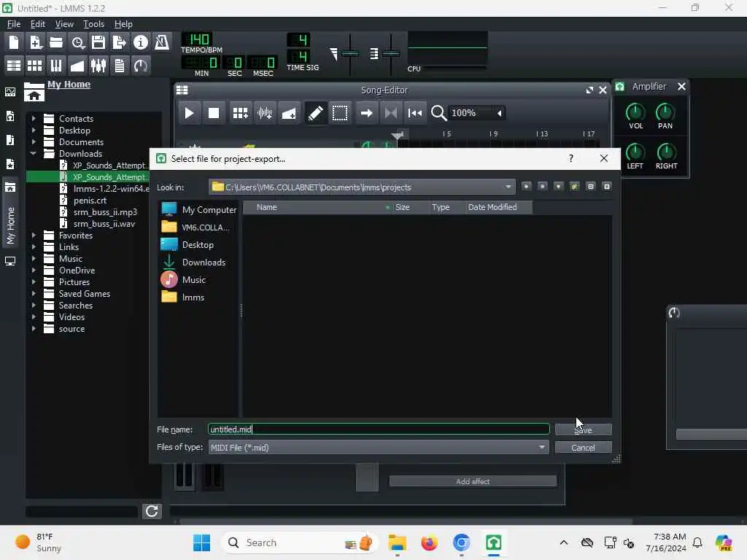Expand the source folder in tree
This screenshot has height=560, width=747.
coord(34,328)
